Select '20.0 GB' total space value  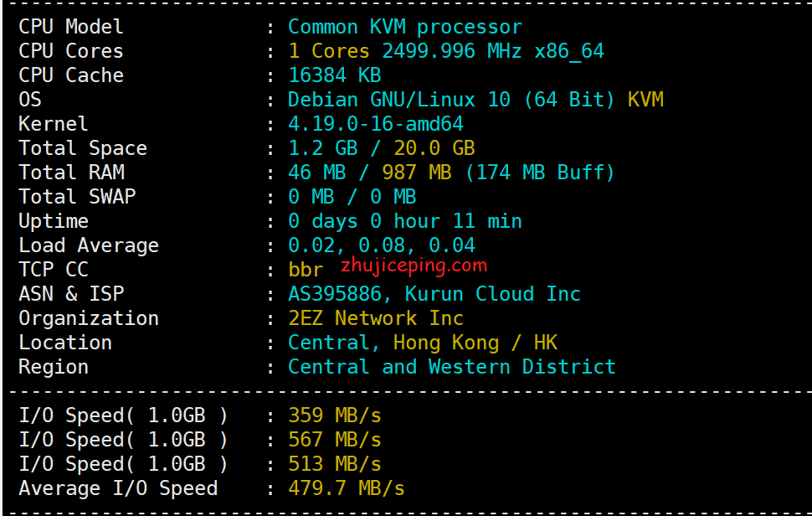click(434, 148)
